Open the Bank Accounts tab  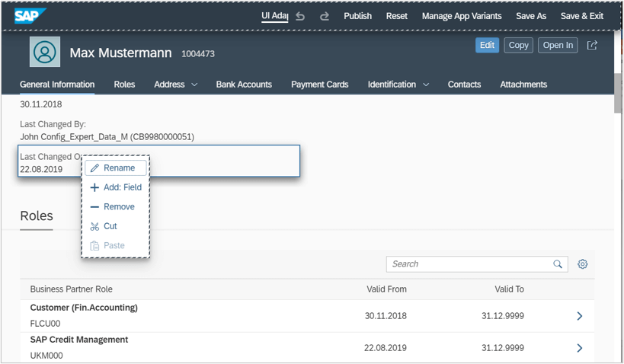click(244, 85)
